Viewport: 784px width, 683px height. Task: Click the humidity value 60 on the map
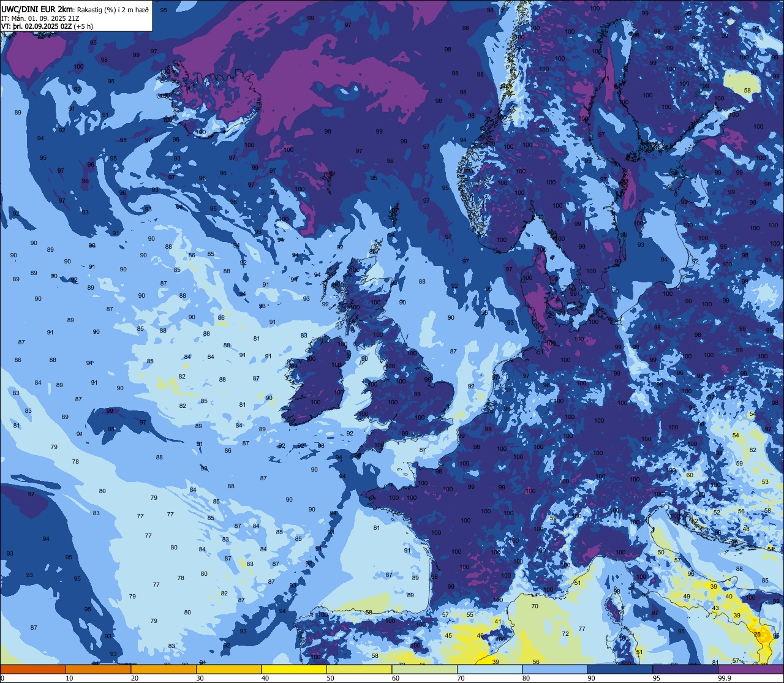[690, 475]
